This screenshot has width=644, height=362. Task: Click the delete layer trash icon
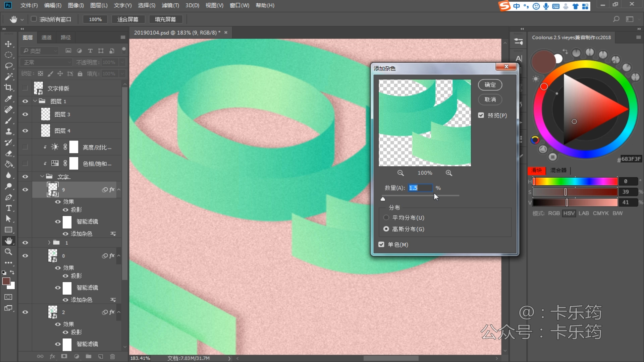tap(112, 356)
